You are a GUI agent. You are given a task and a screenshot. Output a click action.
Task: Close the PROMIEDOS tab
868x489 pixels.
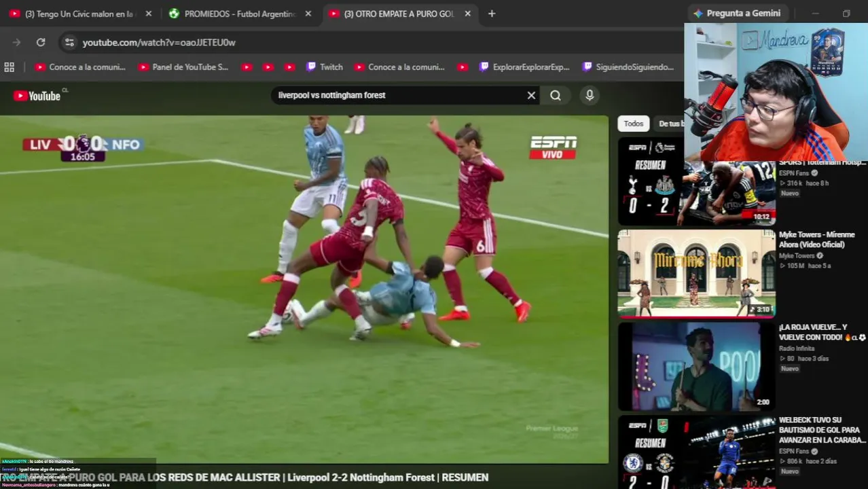308,14
